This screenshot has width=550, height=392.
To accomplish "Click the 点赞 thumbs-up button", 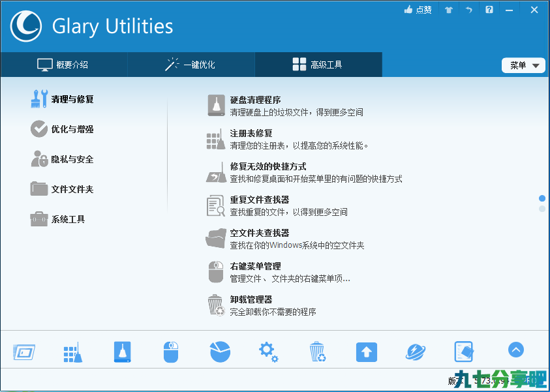I will (x=418, y=10).
